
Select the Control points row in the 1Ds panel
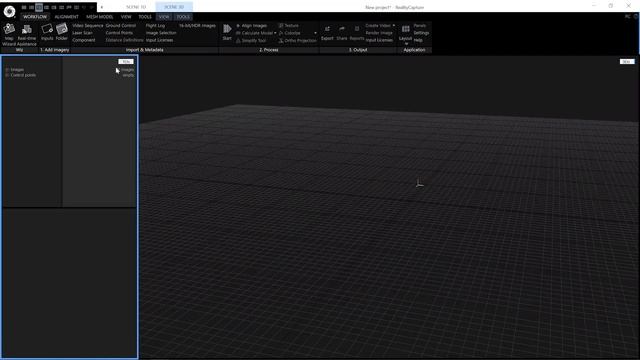pos(23,75)
